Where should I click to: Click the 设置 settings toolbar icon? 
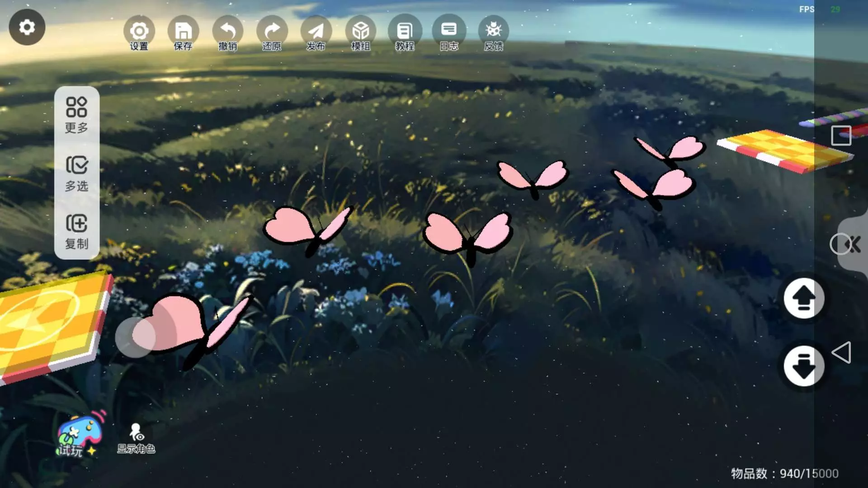click(139, 33)
